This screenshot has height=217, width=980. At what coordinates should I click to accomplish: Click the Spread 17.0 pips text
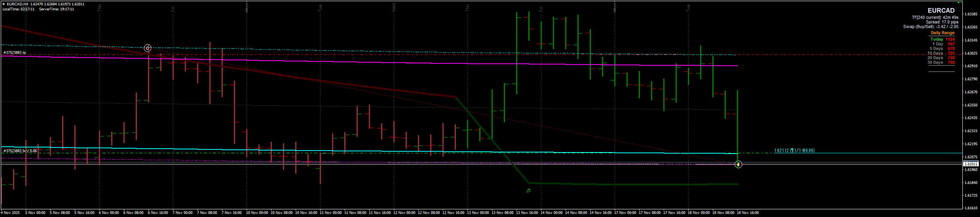[942, 22]
